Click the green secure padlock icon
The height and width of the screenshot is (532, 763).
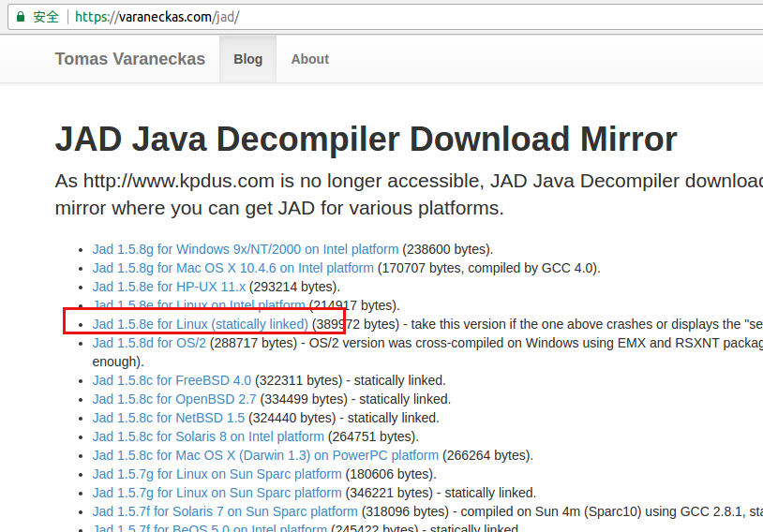(x=21, y=17)
